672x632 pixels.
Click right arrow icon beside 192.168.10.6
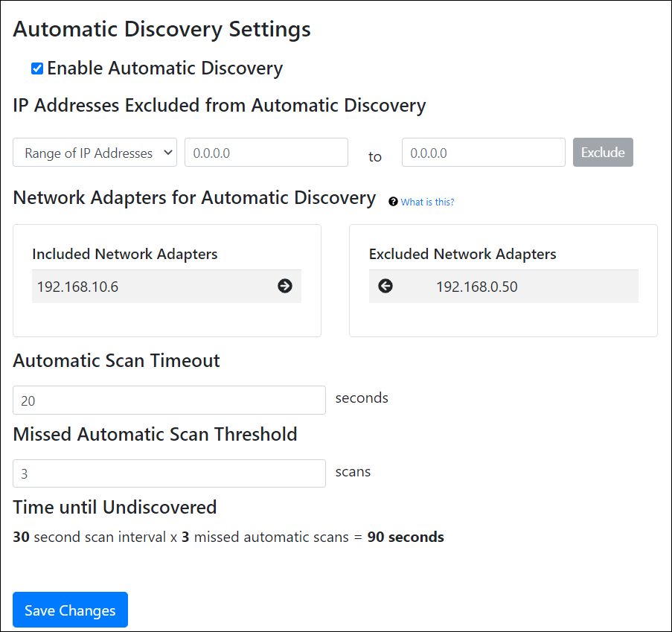click(285, 286)
